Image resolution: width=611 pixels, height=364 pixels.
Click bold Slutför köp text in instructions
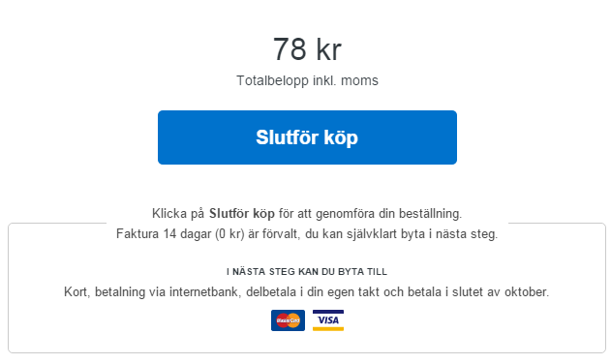(x=242, y=214)
